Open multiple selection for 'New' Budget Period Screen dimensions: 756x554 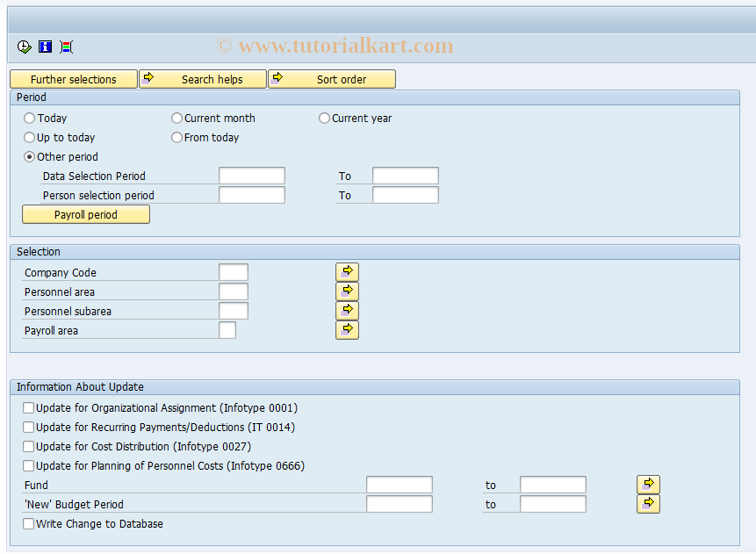click(x=648, y=503)
